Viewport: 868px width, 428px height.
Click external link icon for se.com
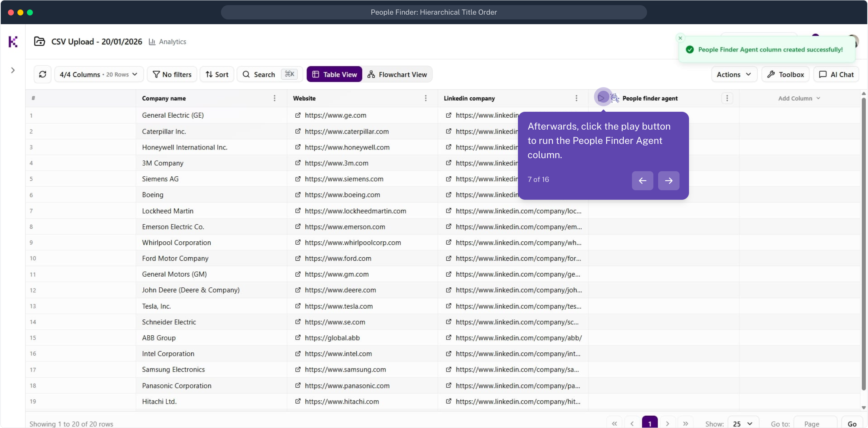click(298, 322)
